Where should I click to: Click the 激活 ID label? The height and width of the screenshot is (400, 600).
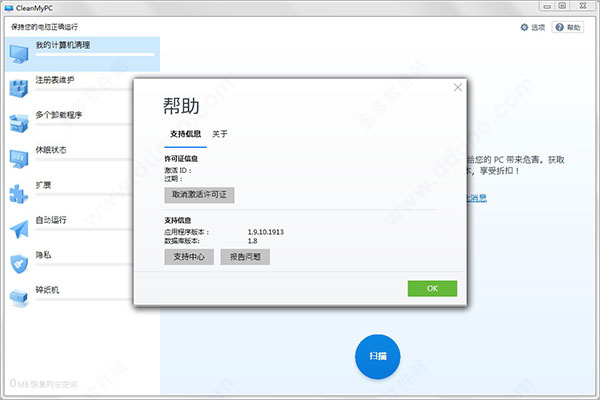coord(178,170)
